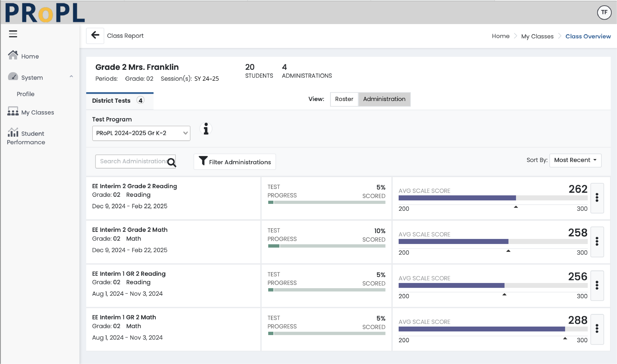This screenshot has height=364, width=617.
Task: Click the back arrow next to Class Report
Action: [95, 35]
